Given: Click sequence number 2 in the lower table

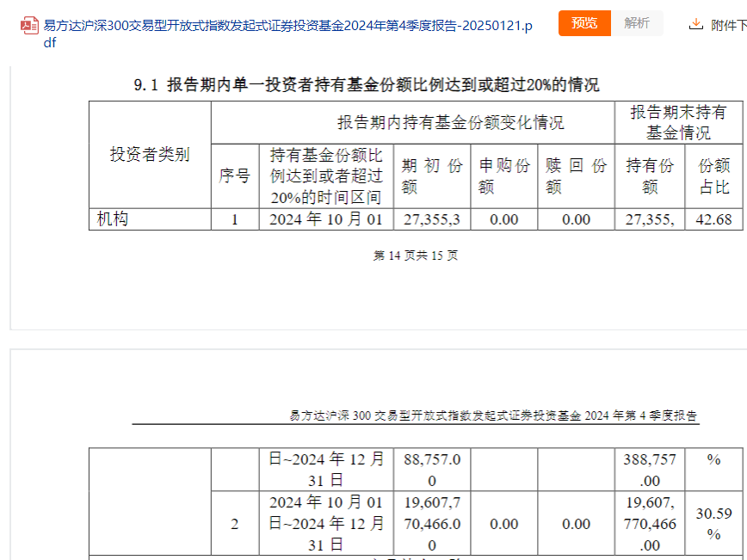Looking at the screenshot, I should point(235,524).
